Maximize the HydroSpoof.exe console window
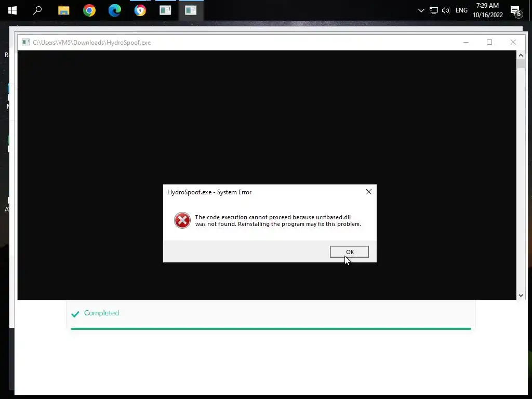 coord(489,42)
